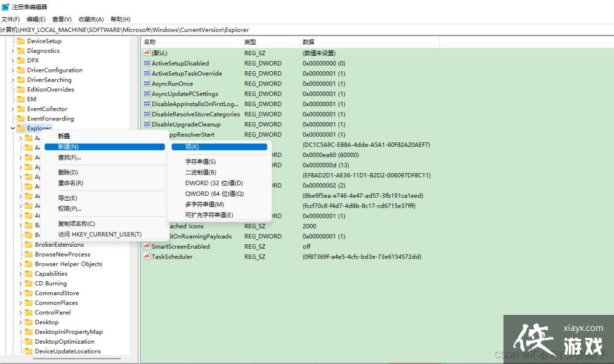Viewport: 614px width, 364px height.
Task: Click the TaskScheduler string value icon
Action: [147, 257]
